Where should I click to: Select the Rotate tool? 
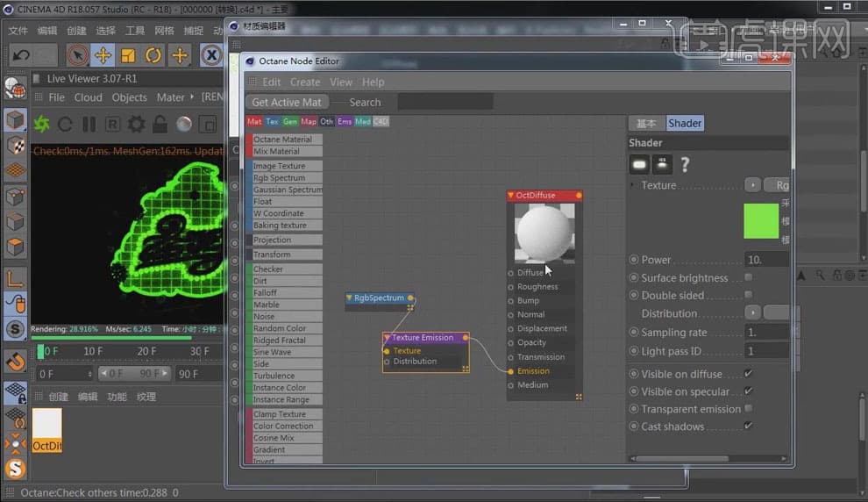click(153, 55)
